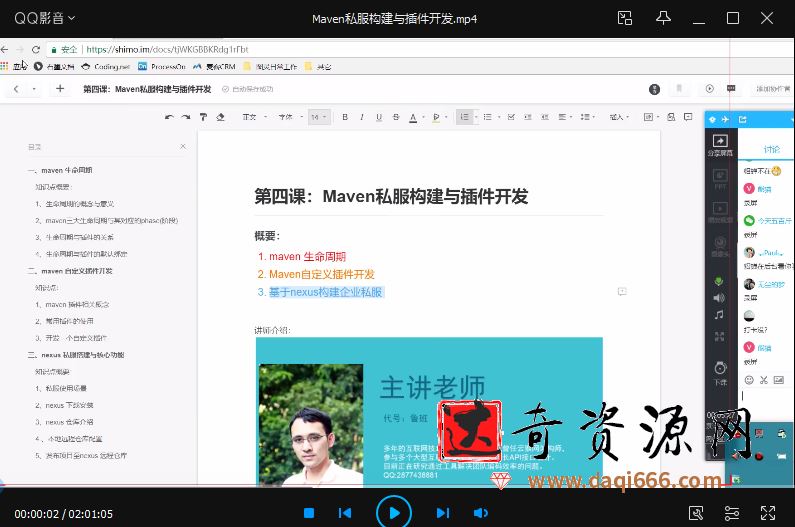
Task: Open the font family dropdown
Action: click(x=291, y=117)
